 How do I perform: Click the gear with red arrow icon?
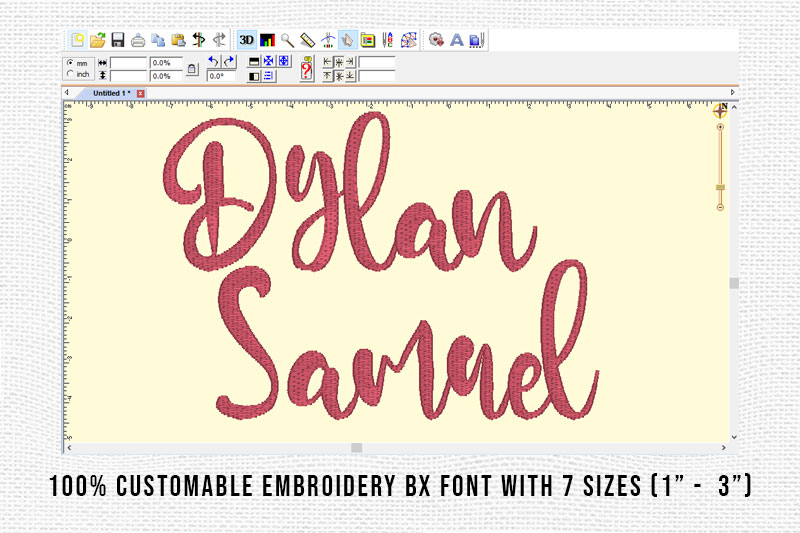(436, 40)
